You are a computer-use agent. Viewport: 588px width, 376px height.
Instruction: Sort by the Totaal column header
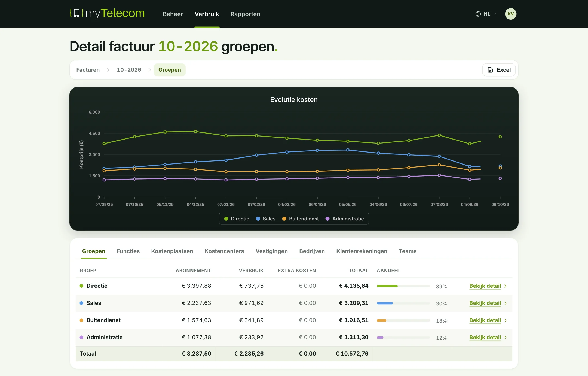click(359, 271)
